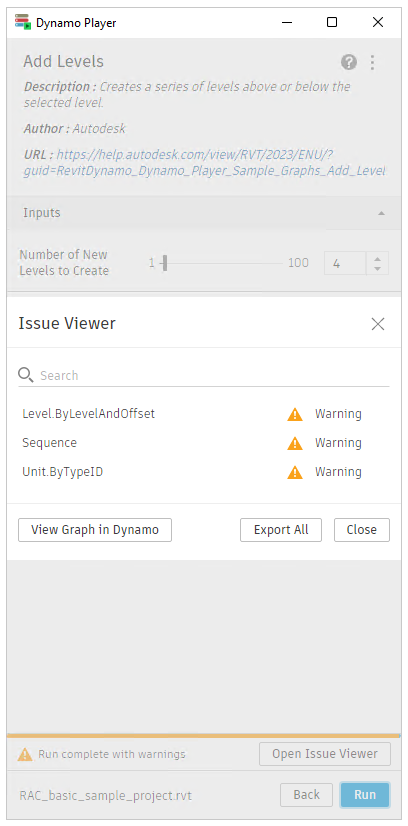Close the Issue Viewer panel with X
This screenshot has width=408, height=826.
pos(377,324)
